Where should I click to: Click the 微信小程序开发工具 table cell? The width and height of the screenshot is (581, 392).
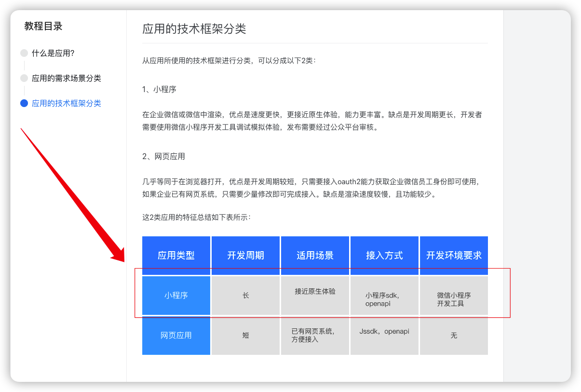454,296
